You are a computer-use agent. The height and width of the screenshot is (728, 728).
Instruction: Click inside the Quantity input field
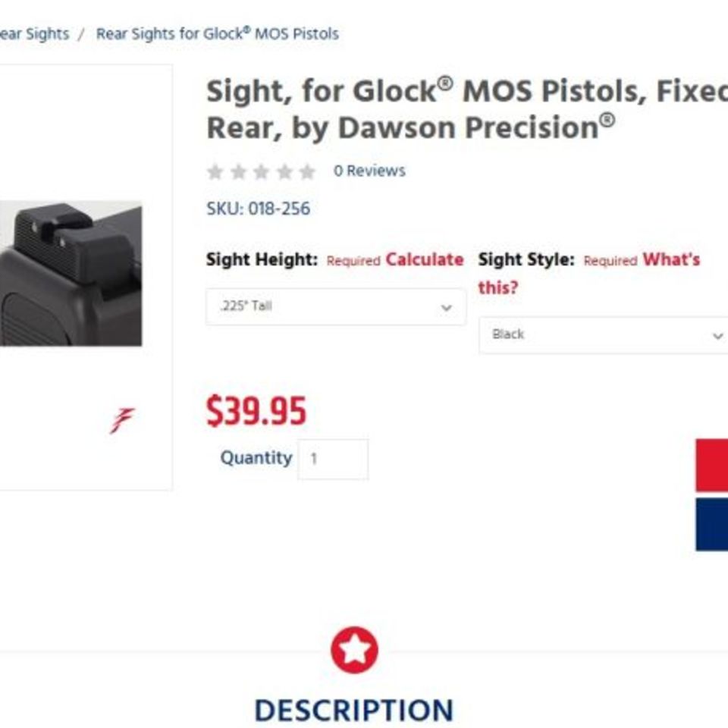pos(334,458)
